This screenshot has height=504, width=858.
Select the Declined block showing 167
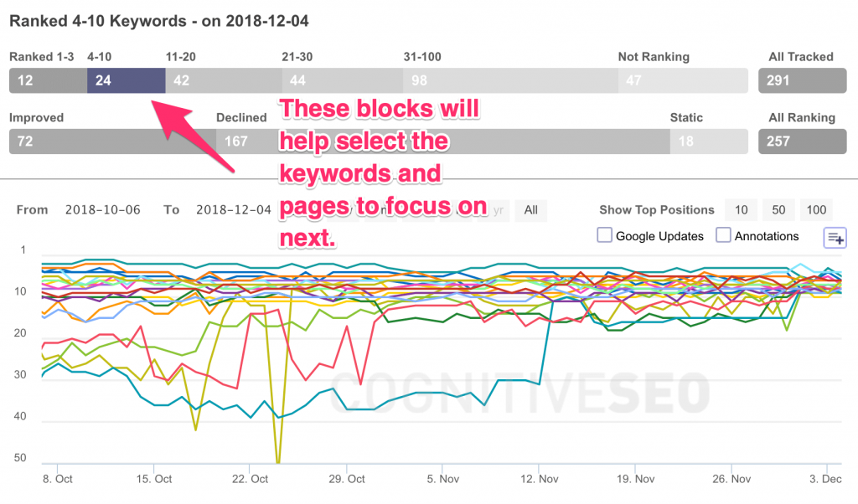(x=443, y=141)
